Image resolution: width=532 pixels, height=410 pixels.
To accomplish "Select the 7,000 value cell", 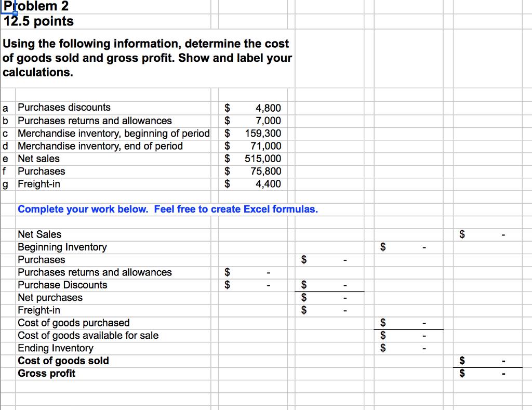I will point(253,121).
